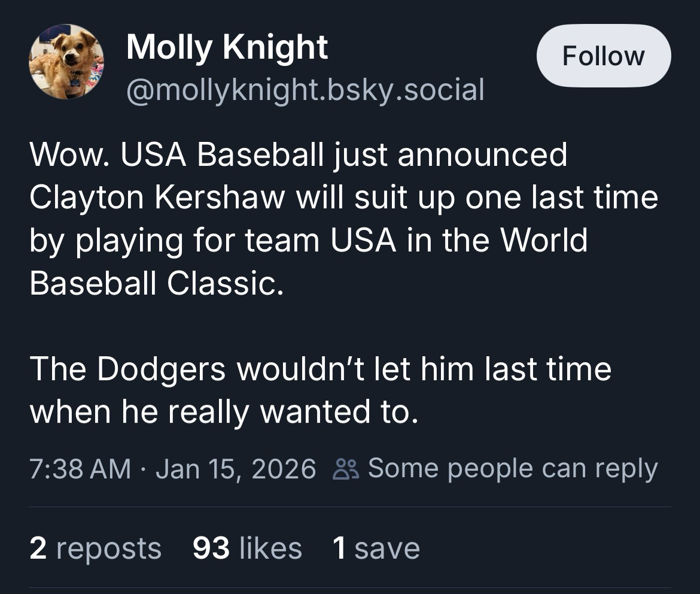Click the word "save" in the stats row

coord(387,548)
